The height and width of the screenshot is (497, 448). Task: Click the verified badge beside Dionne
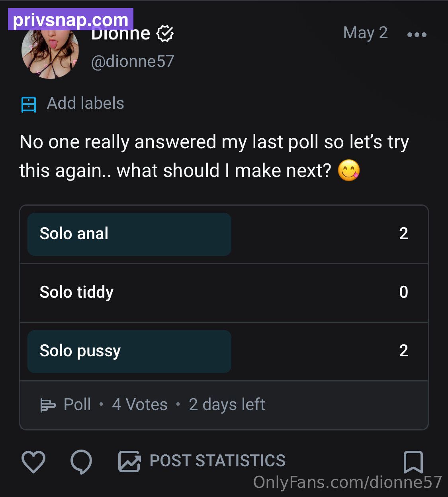pos(165,33)
